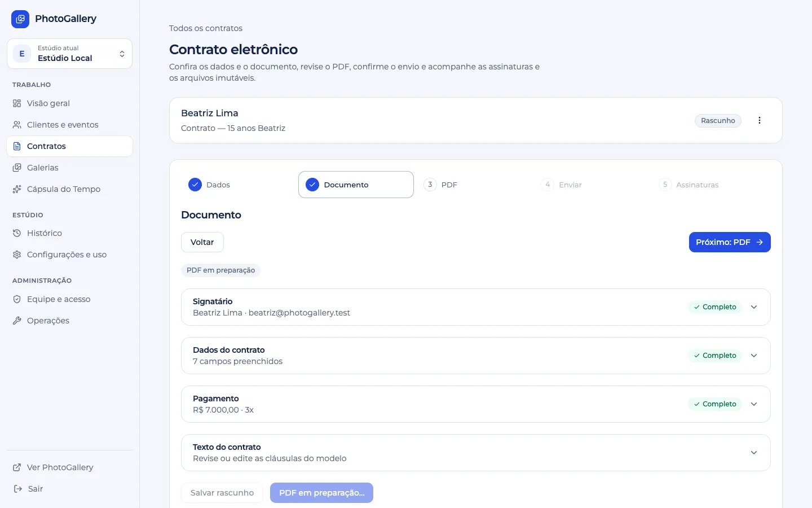Expand the Pagamento section chevron

click(754, 404)
